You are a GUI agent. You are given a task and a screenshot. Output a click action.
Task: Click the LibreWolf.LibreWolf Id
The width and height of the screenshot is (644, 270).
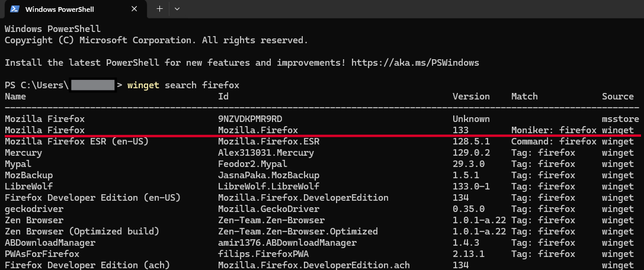click(268, 187)
